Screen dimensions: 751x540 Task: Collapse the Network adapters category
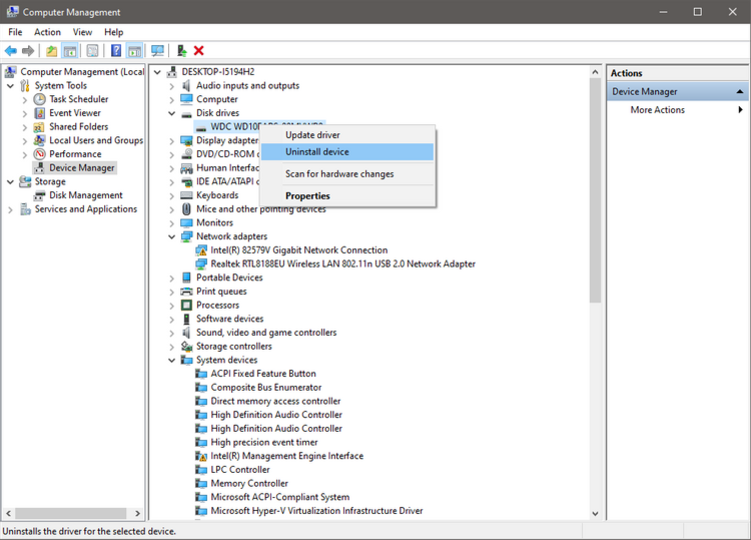click(x=171, y=237)
